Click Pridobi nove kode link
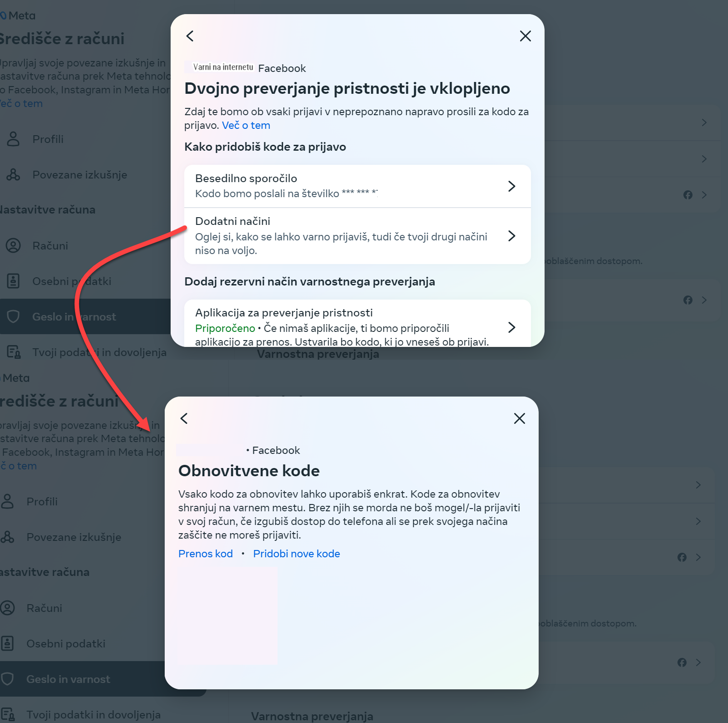The image size is (728, 723). click(297, 554)
